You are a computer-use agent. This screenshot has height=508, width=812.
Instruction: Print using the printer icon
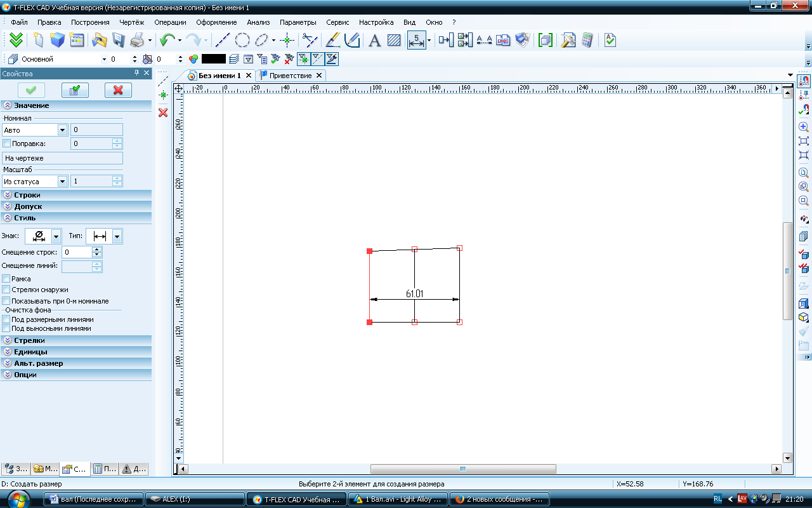(x=137, y=40)
